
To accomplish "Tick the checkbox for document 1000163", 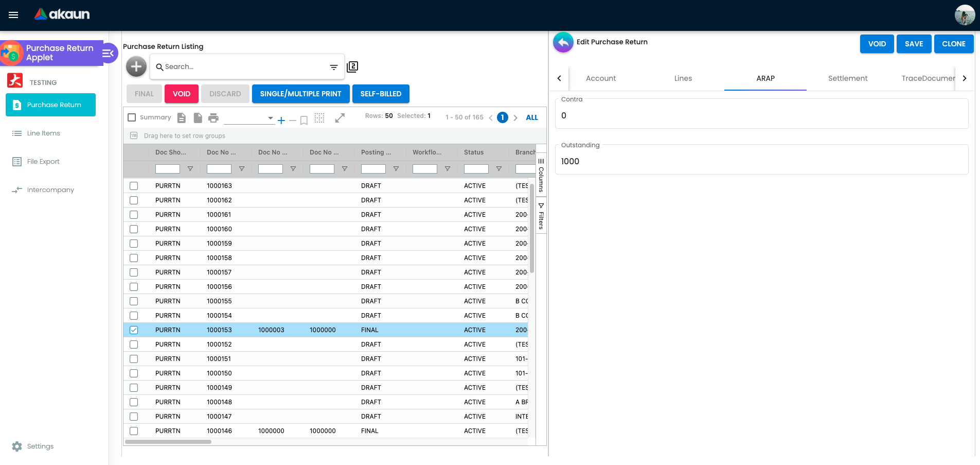I will click(x=134, y=186).
